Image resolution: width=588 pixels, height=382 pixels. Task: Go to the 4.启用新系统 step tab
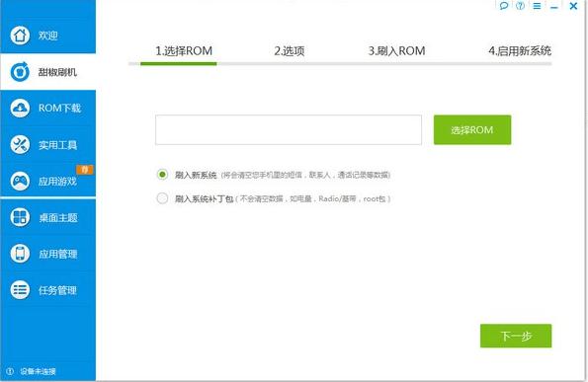tap(520, 51)
